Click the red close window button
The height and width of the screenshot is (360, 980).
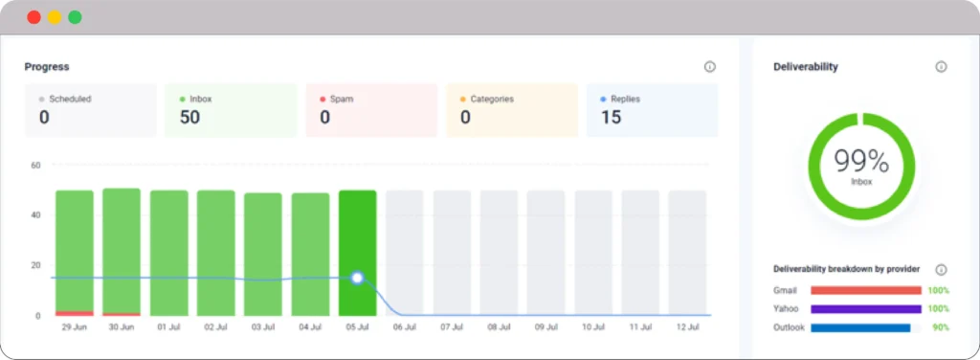click(33, 17)
